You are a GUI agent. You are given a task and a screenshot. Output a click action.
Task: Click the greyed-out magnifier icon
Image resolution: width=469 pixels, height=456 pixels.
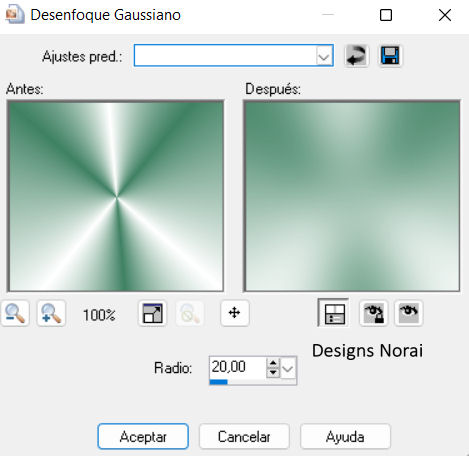[190, 313]
